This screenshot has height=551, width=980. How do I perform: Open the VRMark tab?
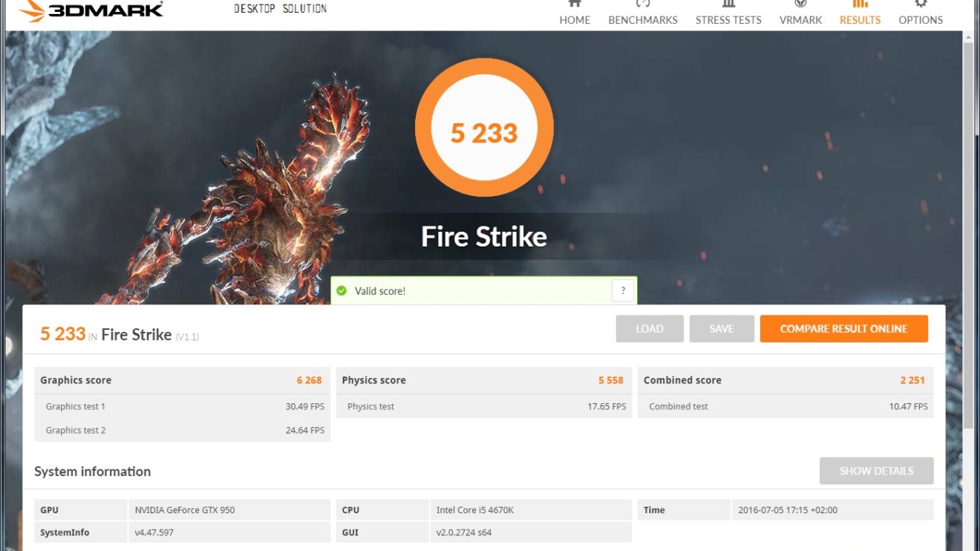click(800, 13)
